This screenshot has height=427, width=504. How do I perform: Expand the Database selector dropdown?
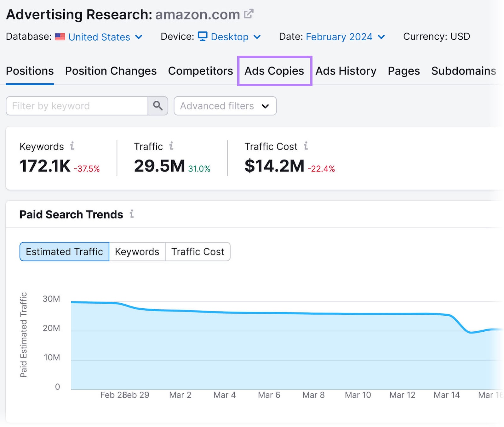139,37
